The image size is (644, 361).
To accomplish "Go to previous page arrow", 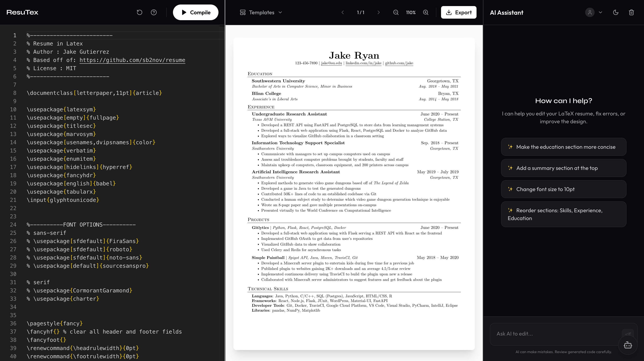I will point(343,12).
